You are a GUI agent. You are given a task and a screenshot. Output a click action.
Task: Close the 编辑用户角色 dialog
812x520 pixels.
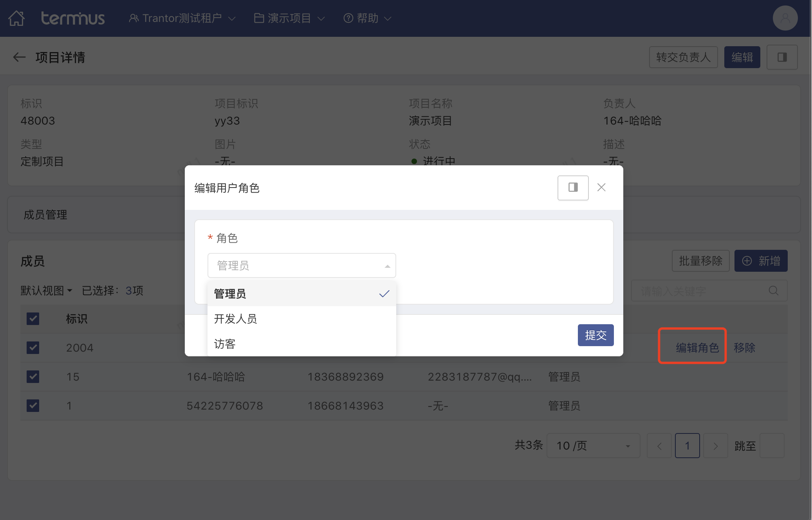tap(601, 188)
